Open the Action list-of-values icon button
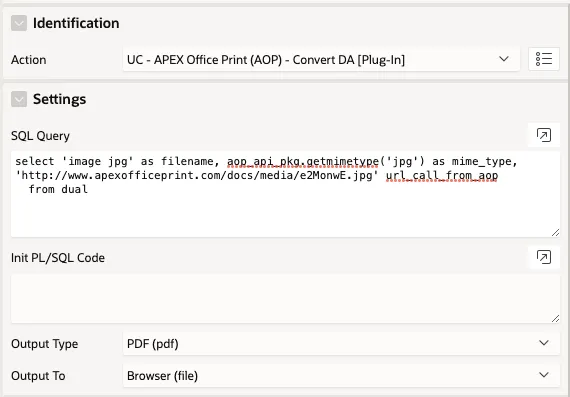 543,59
